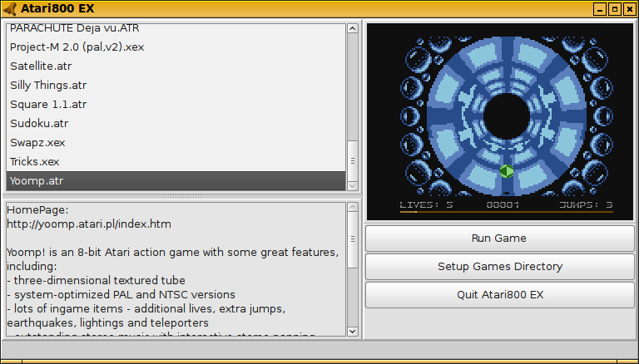639x364 pixels.
Task: Select Square 1.1.atr entry
Action: pos(176,104)
